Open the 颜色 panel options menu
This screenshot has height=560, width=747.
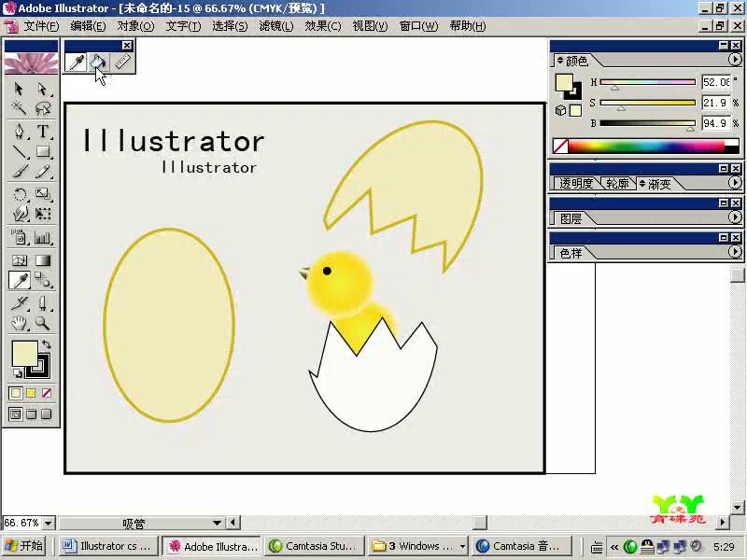coord(735,60)
